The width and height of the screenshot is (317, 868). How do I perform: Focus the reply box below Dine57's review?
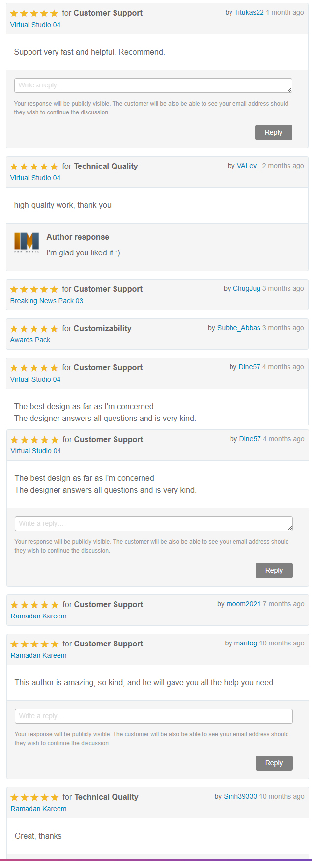(154, 524)
